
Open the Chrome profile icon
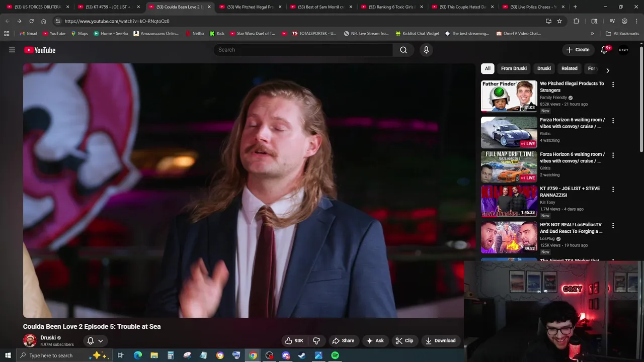click(624, 21)
